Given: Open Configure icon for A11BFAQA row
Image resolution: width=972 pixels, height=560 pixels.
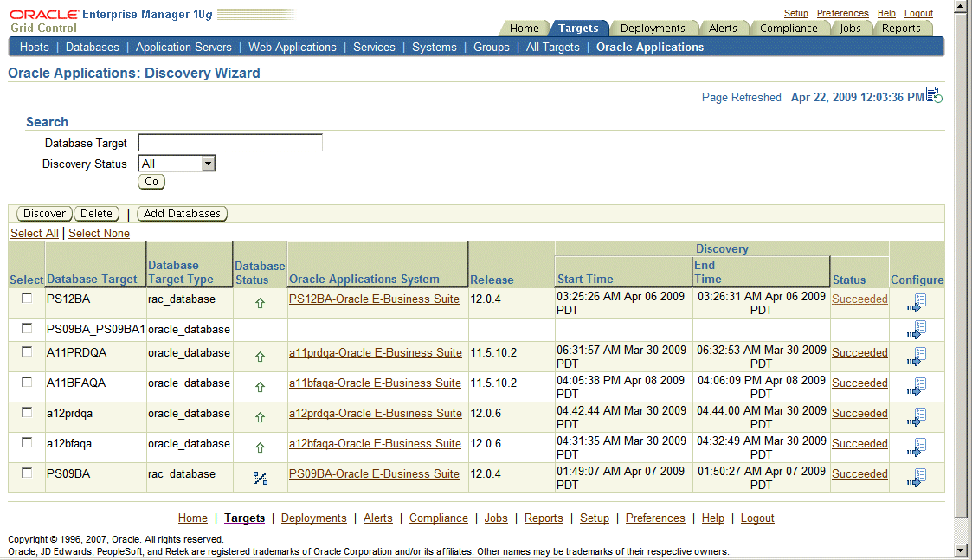Looking at the screenshot, I should [x=917, y=387].
